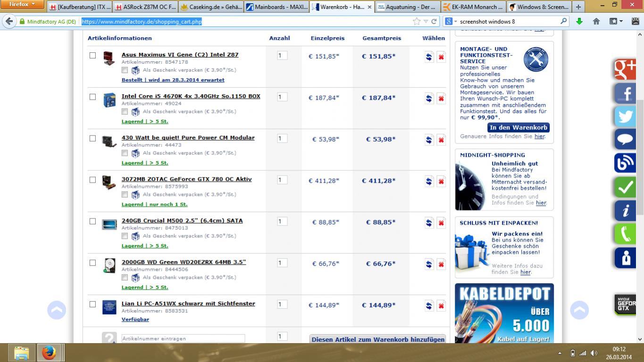Click 'In den Warenkorb' button
The image size is (644, 362).
518,127
